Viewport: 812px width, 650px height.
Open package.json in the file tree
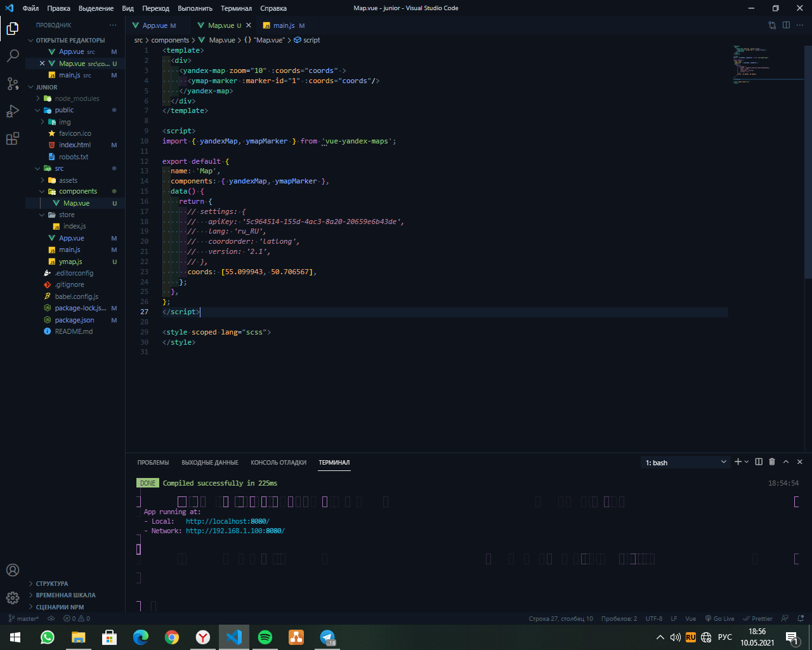pyautogui.click(x=75, y=320)
